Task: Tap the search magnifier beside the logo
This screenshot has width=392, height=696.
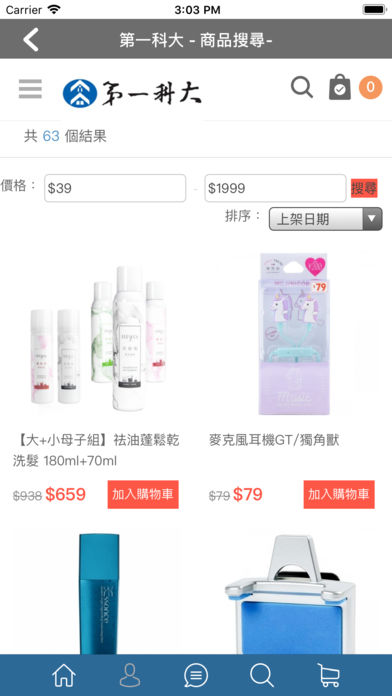Action: 302,87
